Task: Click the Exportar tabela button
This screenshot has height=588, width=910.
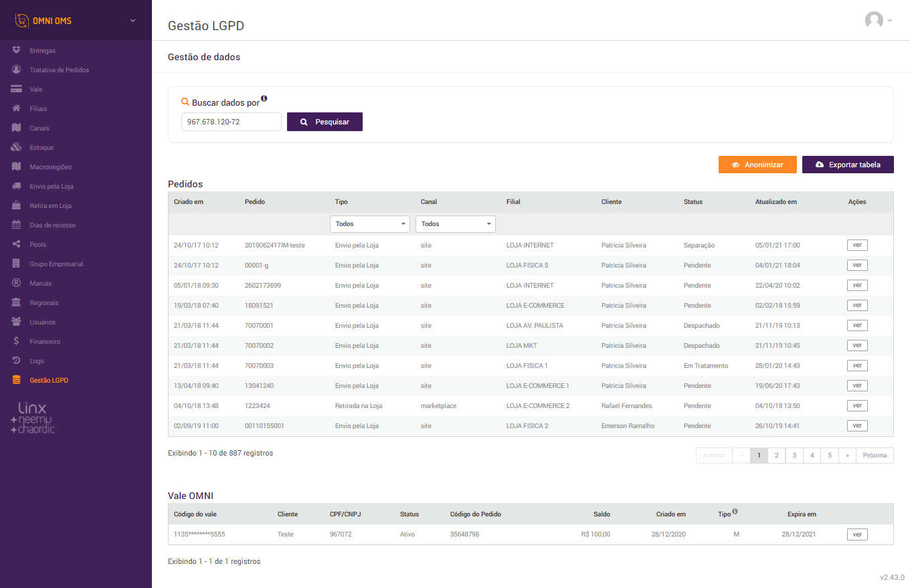Action: click(x=848, y=165)
